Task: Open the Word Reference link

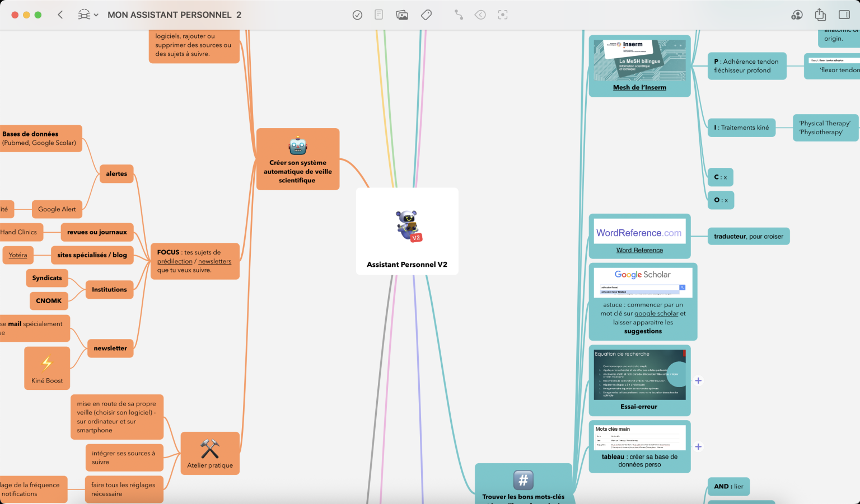Action: [639, 251]
